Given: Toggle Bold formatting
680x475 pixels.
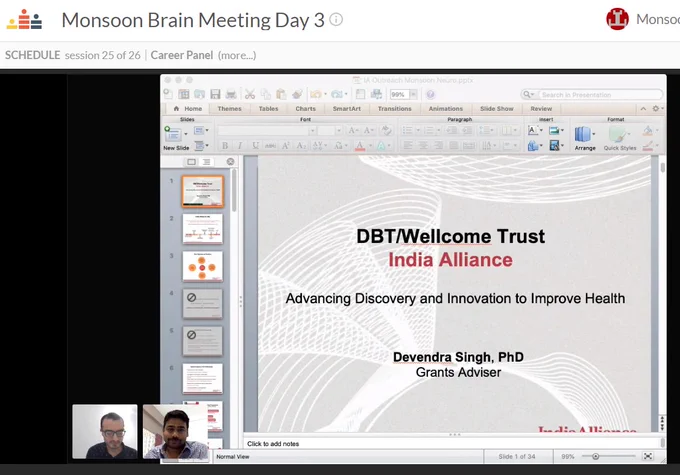Looking at the screenshot, I should 225,146.
